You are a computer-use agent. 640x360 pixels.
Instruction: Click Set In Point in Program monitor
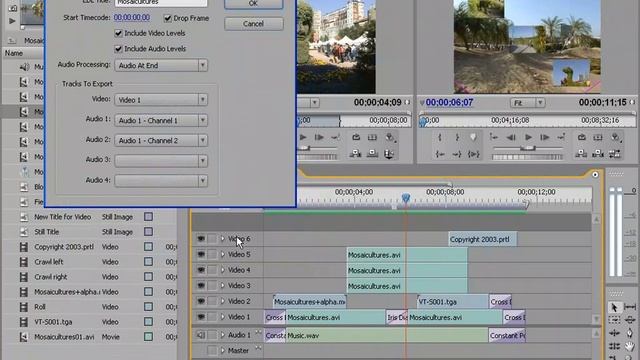click(x=440, y=138)
